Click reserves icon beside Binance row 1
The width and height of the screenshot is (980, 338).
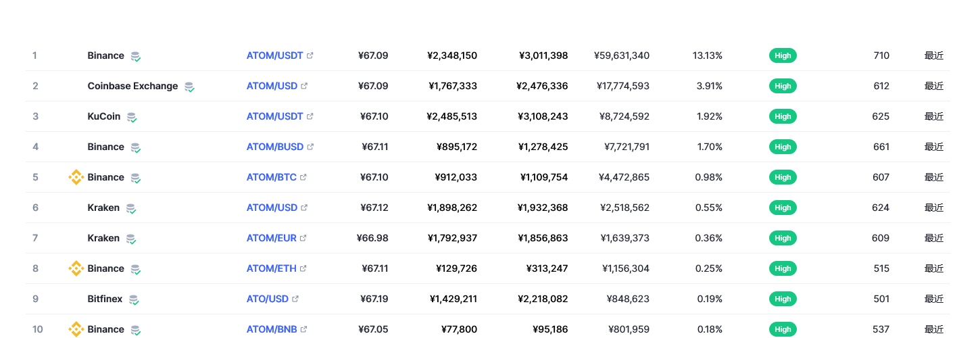coord(136,56)
